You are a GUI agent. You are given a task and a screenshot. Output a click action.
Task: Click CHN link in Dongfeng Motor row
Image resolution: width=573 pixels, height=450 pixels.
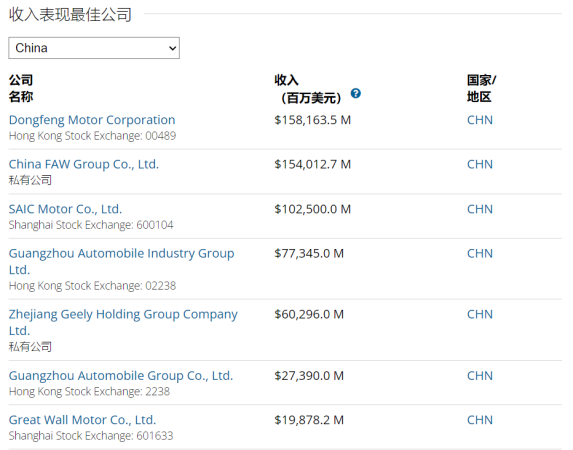[x=480, y=120]
